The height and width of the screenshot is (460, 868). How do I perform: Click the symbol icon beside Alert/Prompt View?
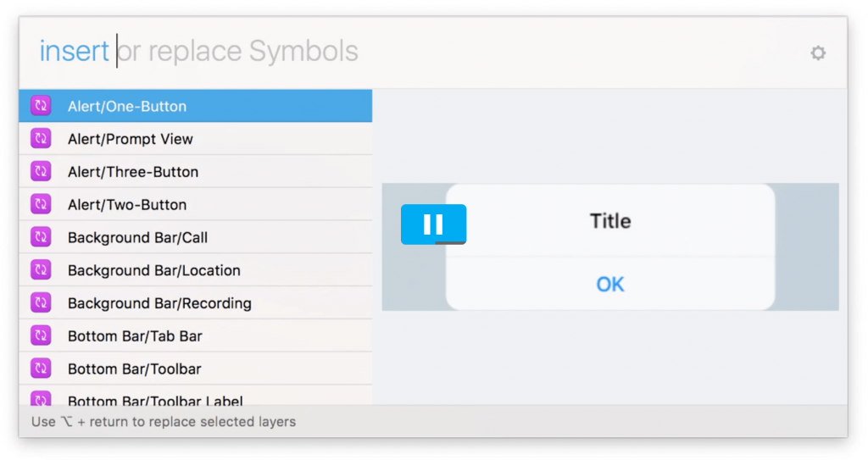(x=41, y=139)
